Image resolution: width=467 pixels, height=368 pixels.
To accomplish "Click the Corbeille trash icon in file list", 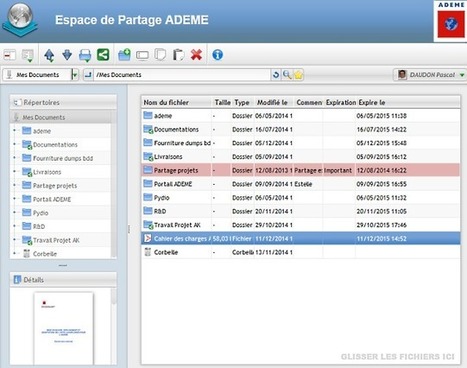I will pyautogui.click(x=147, y=252).
